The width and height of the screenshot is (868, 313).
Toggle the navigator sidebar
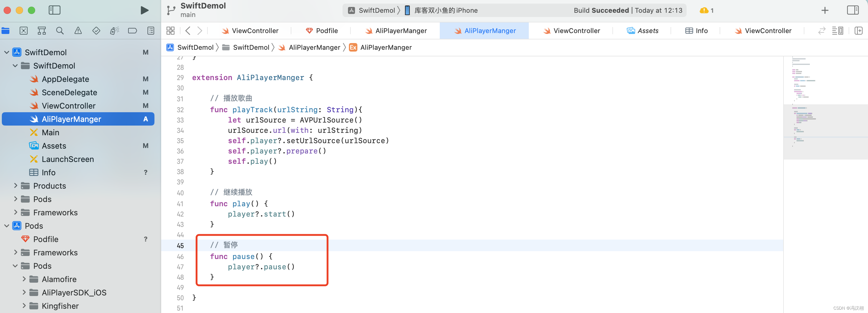tap(54, 10)
